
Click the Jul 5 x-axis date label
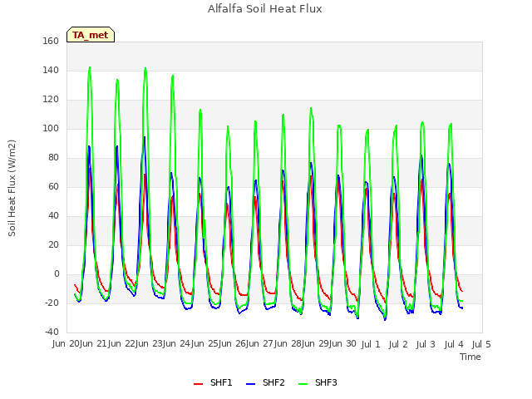(481, 344)
